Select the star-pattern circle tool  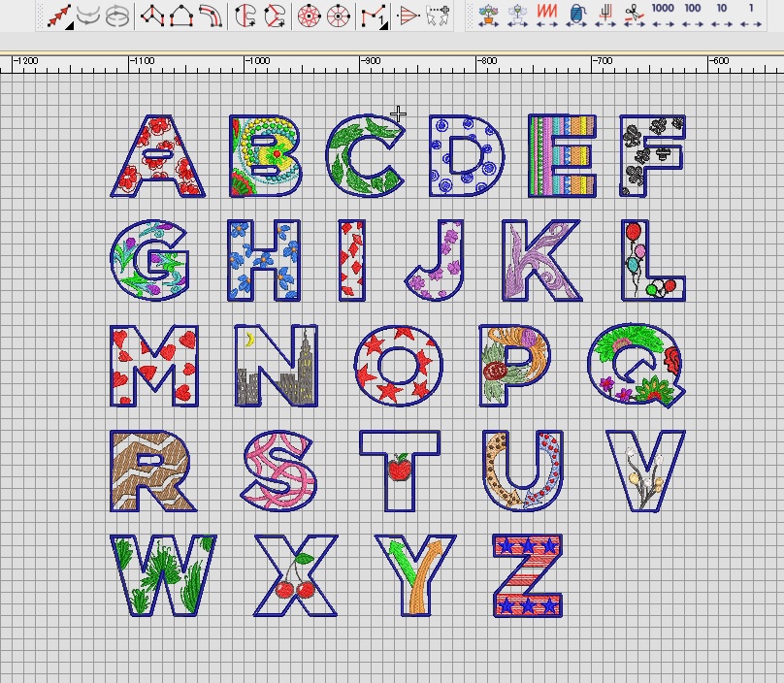click(x=309, y=16)
